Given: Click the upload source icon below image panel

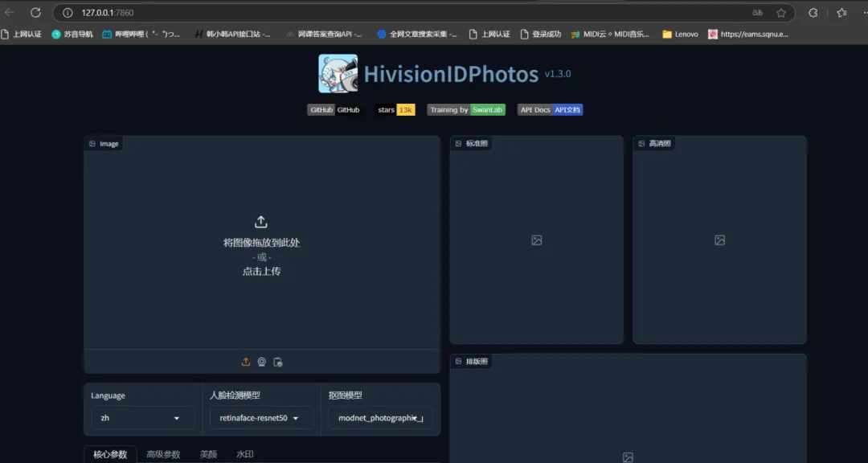Looking at the screenshot, I should coord(246,362).
